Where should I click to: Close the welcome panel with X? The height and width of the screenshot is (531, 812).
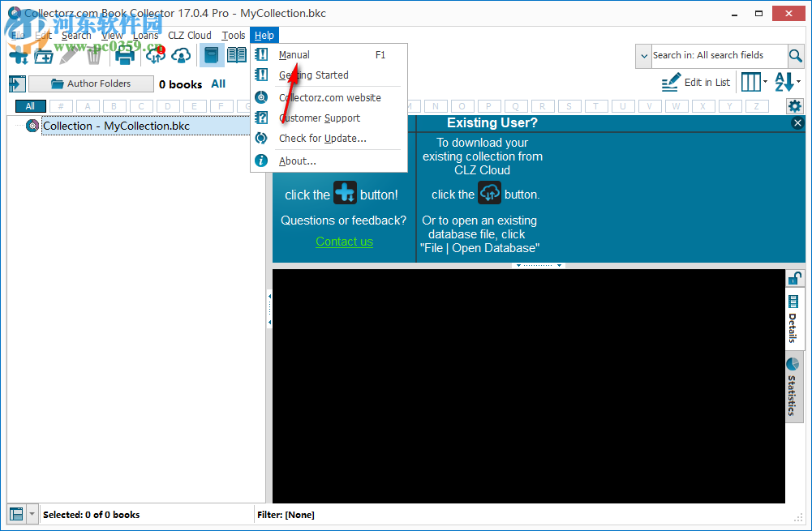797,122
